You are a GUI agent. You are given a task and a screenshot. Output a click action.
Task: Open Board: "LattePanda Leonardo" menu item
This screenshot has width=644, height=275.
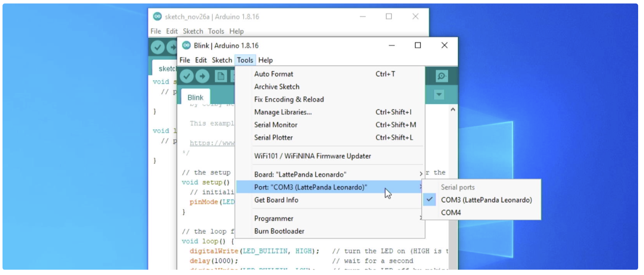pyautogui.click(x=330, y=174)
